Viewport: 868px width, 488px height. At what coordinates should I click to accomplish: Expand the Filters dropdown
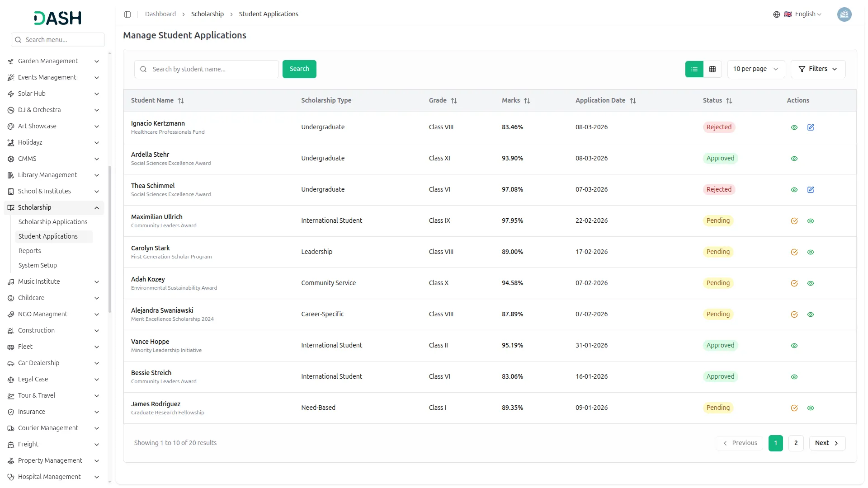817,69
